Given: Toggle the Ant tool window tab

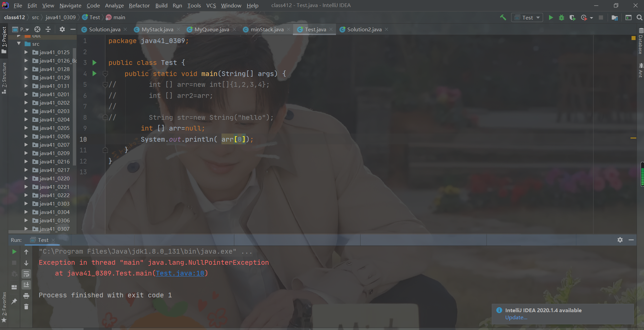Looking at the screenshot, I should (640, 70).
